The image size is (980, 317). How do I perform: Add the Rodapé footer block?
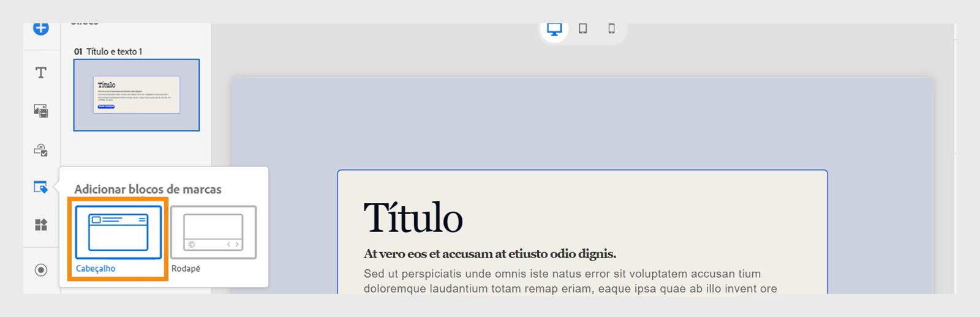click(x=213, y=232)
